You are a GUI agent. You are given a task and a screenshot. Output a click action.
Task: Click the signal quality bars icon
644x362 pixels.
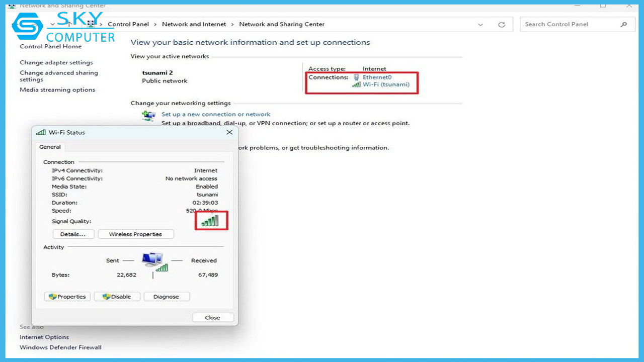click(x=210, y=221)
